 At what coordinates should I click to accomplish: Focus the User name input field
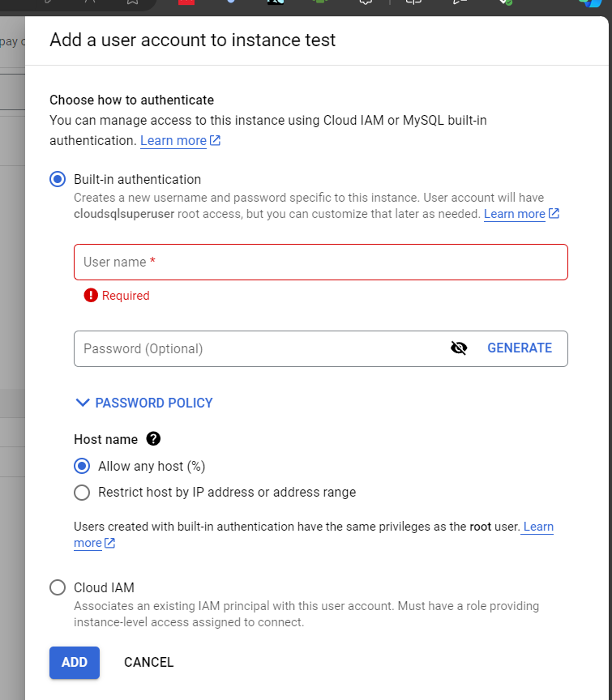[320, 262]
